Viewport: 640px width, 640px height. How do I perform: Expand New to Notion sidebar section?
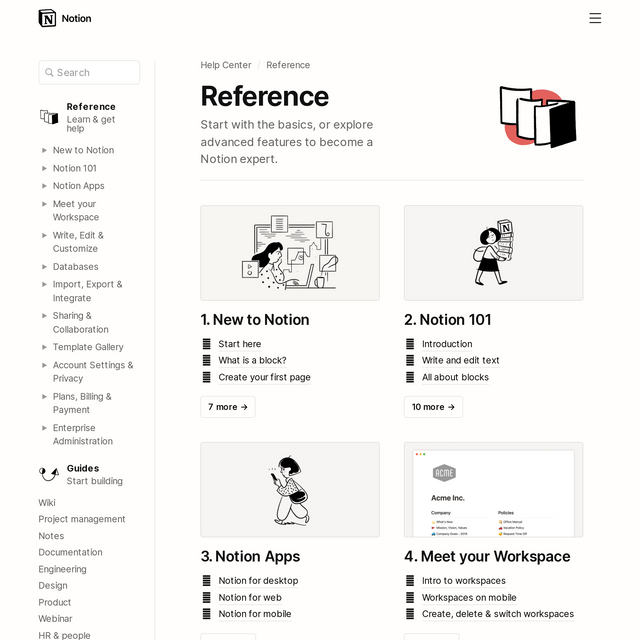pos(44,150)
